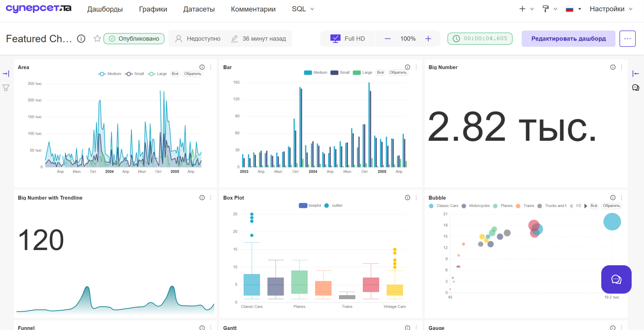The image size is (644, 330).
Task: Increase zoom with plus next to 100%
Action: (x=428, y=39)
